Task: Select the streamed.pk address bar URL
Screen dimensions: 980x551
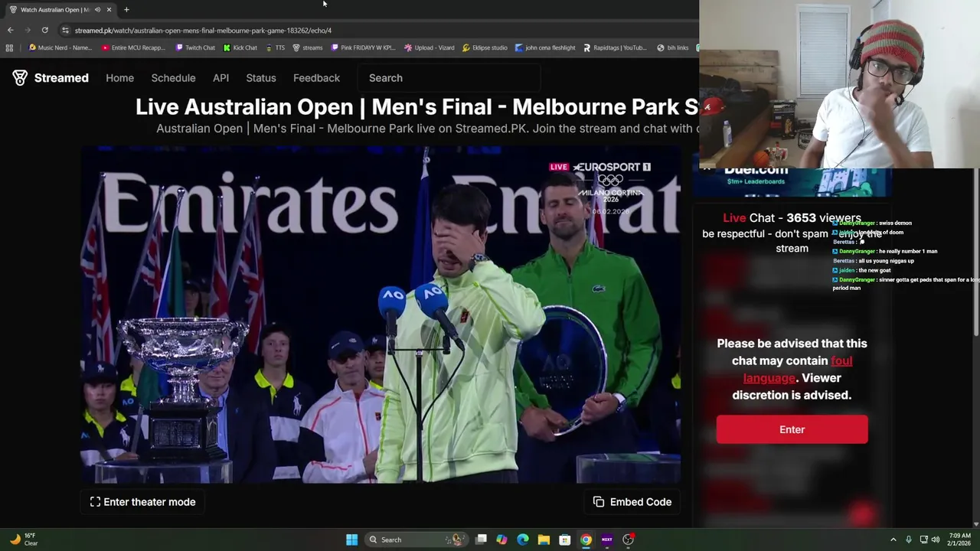Action: click(x=203, y=31)
